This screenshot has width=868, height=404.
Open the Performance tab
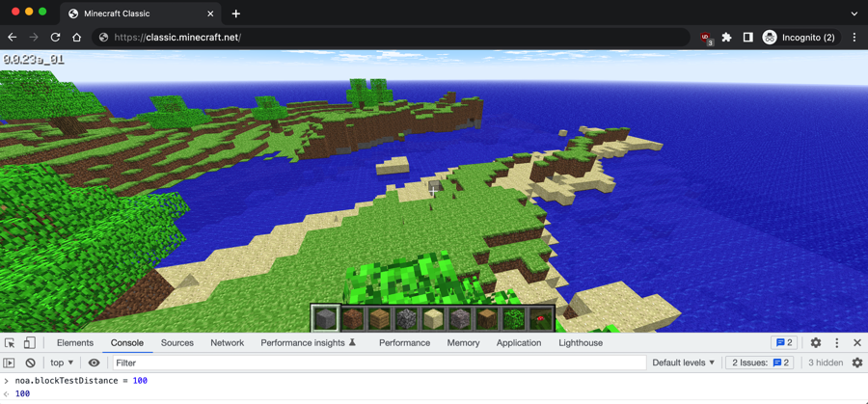click(x=404, y=342)
